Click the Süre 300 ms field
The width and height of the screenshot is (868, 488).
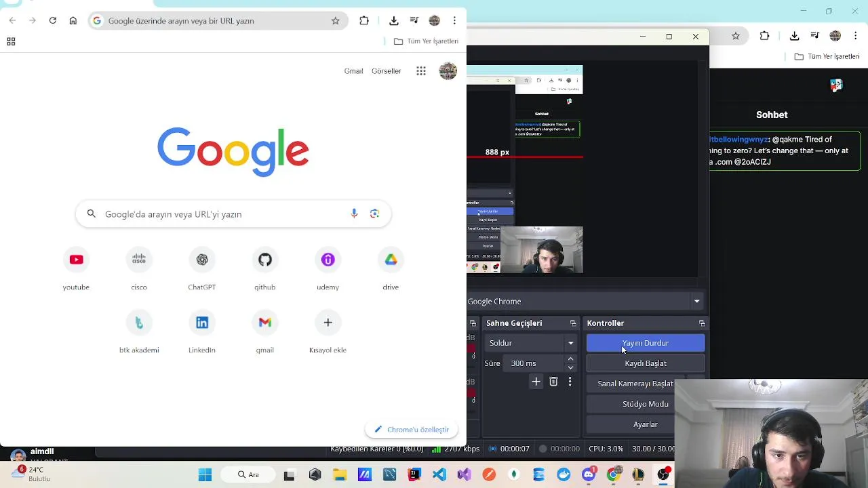[x=534, y=363]
